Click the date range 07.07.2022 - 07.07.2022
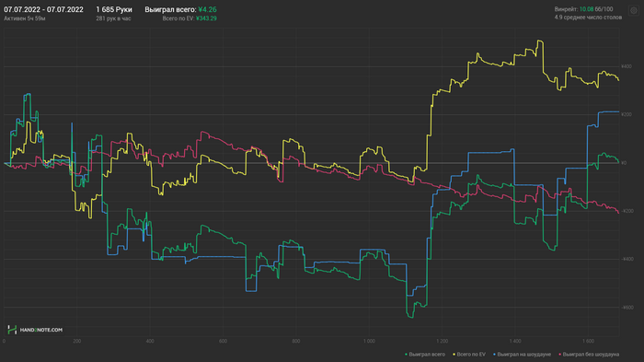644x362 pixels. [43, 9]
